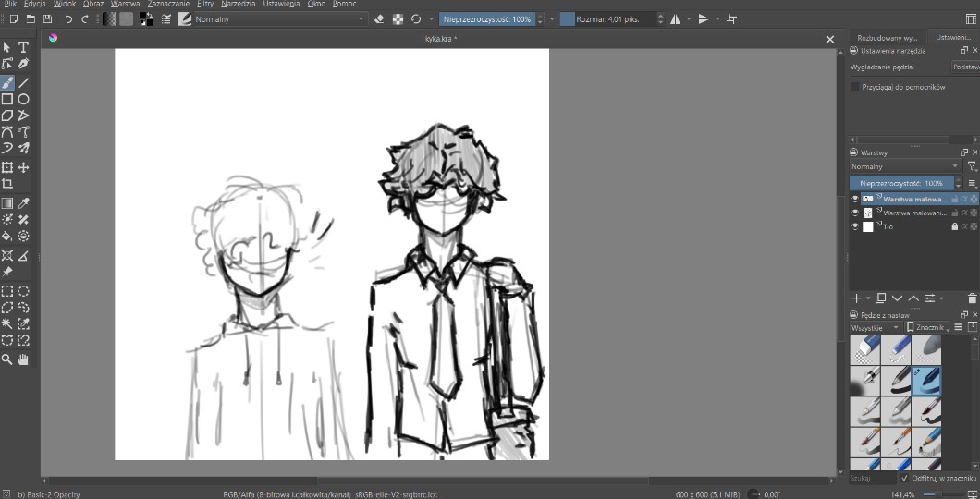Toggle eraser mode in top toolbar
This screenshot has width=980, height=499.
(x=378, y=18)
